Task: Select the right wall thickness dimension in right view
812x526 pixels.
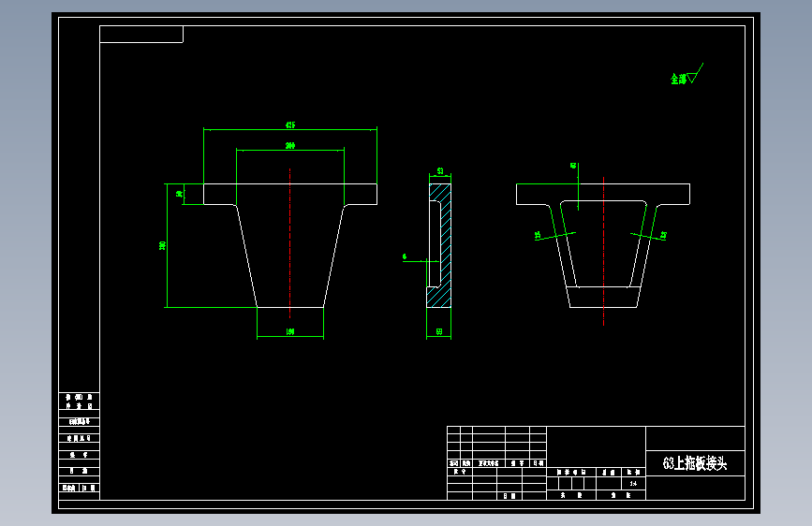Action: [663, 236]
